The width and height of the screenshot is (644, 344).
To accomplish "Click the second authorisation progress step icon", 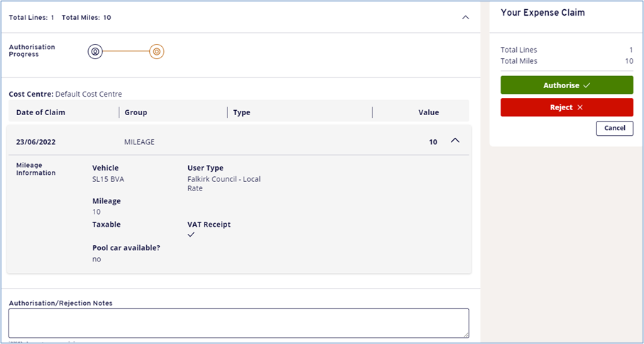I will click(157, 51).
